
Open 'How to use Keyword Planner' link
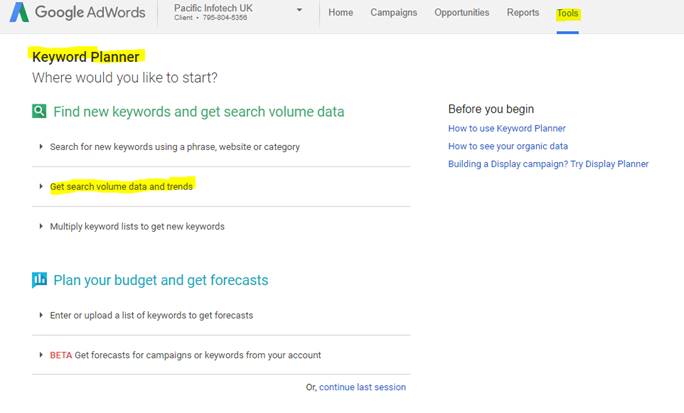point(507,128)
